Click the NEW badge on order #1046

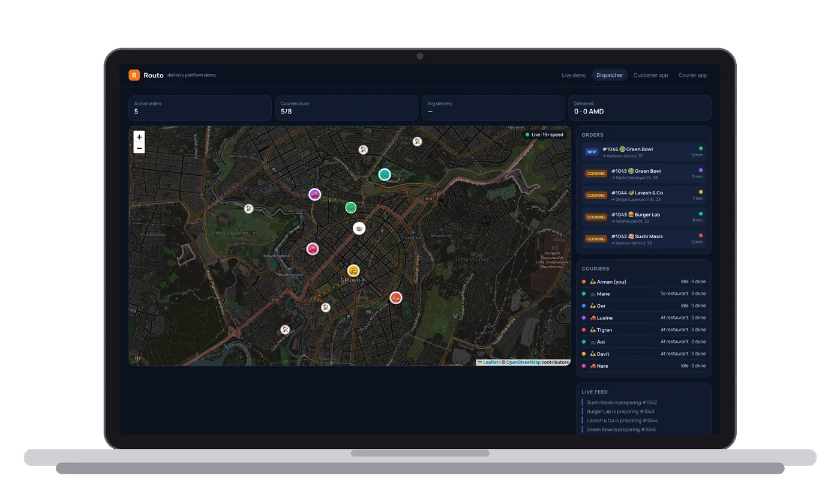(592, 152)
